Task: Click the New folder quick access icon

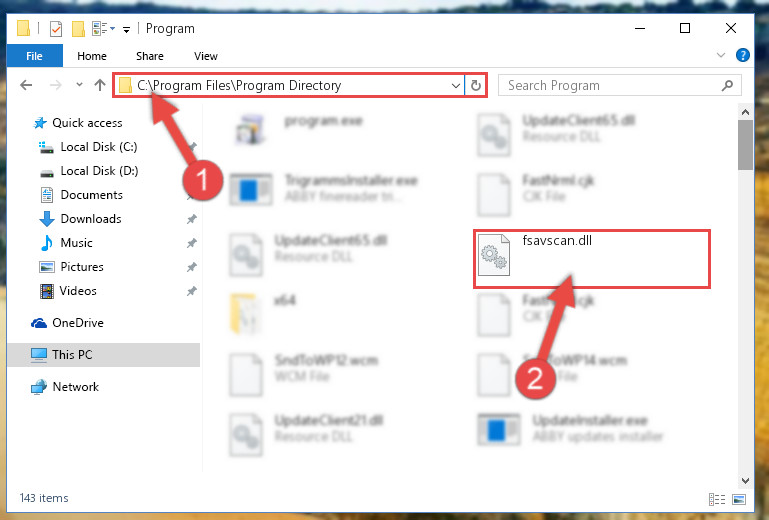Action: [78, 29]
